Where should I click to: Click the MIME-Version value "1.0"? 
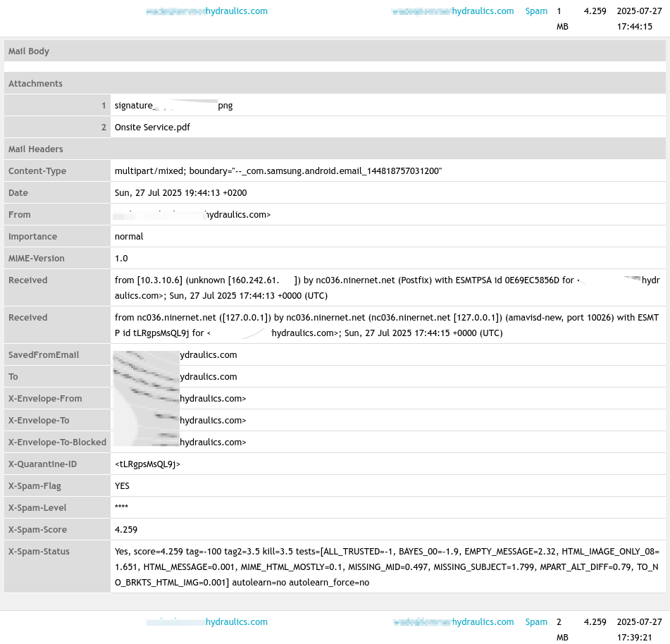pos(121,258)
